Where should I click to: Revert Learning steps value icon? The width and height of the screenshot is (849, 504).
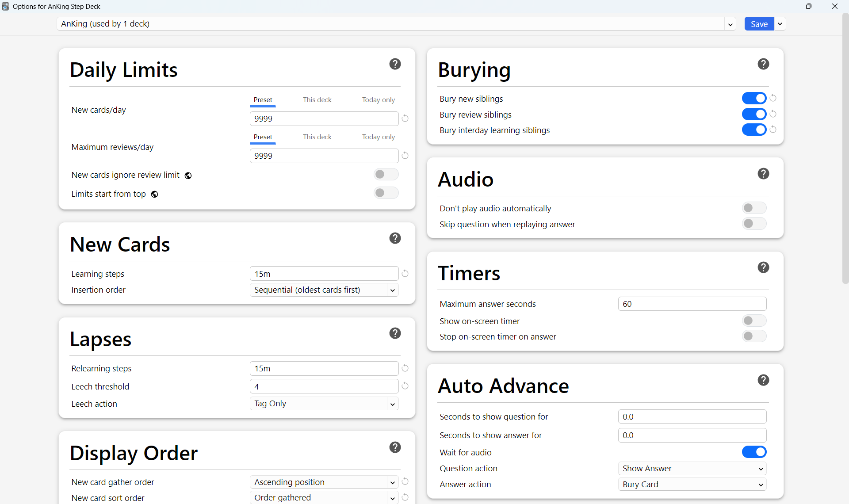(x=405, y=274)
